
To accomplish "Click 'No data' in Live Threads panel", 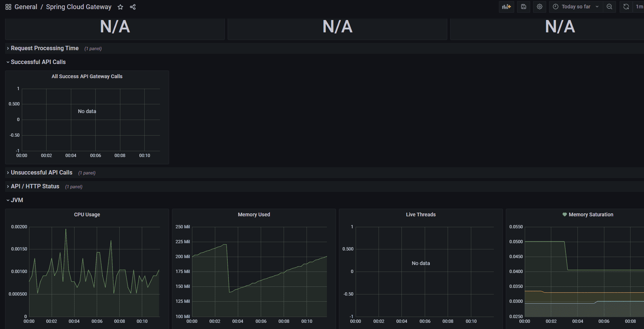I will 421,263.
